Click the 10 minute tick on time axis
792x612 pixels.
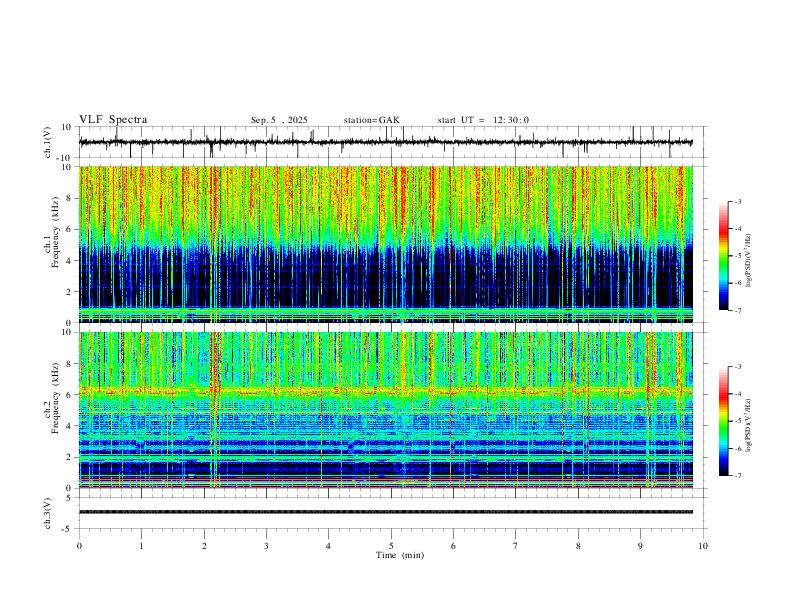click(x=703, y=546)
